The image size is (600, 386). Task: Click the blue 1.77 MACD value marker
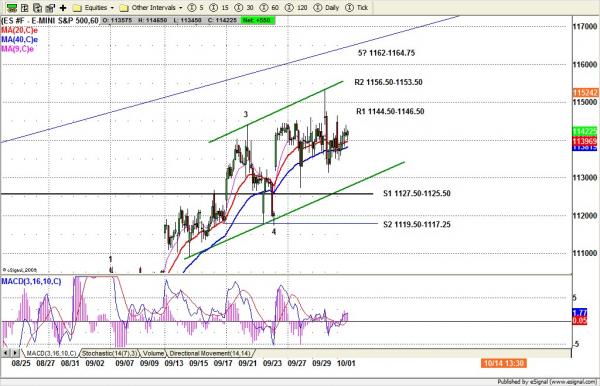click(x=580, y=313)
